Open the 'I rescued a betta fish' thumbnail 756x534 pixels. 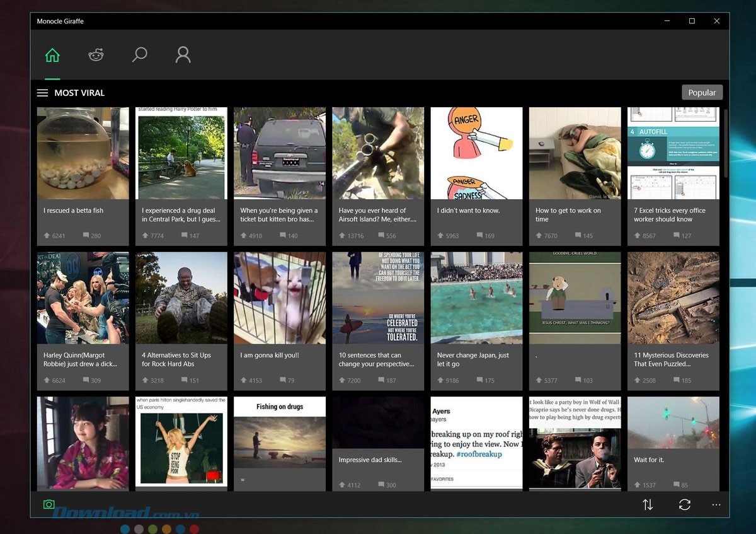pyautogui.click(x=83, y=153)
